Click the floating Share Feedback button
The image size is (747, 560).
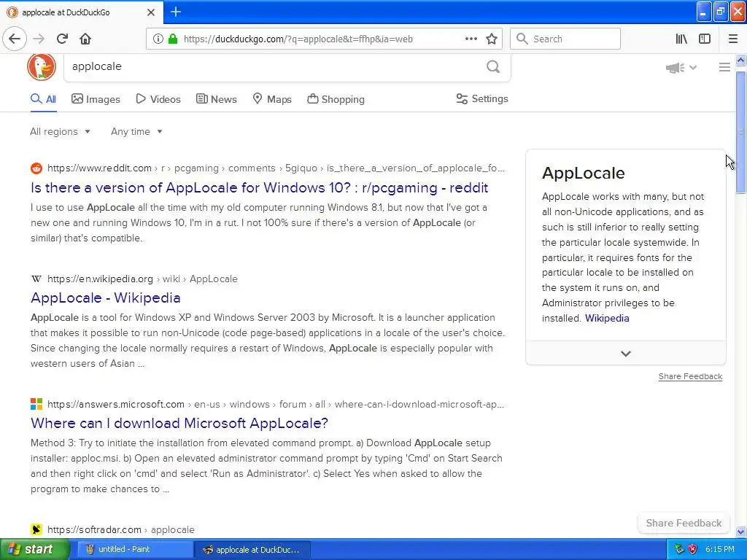pyautogui.click(x=684, y=523)
